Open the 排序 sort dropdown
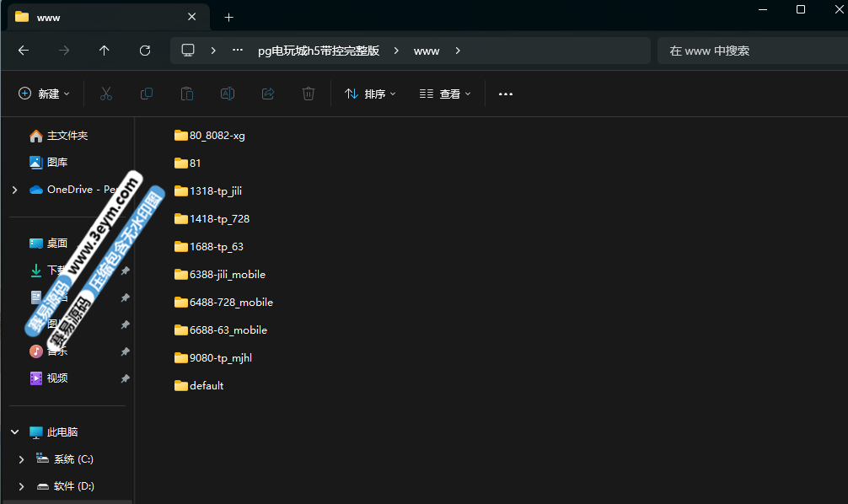Image resolution: width=848 pixels, height=504 pixels. (370, 94)
